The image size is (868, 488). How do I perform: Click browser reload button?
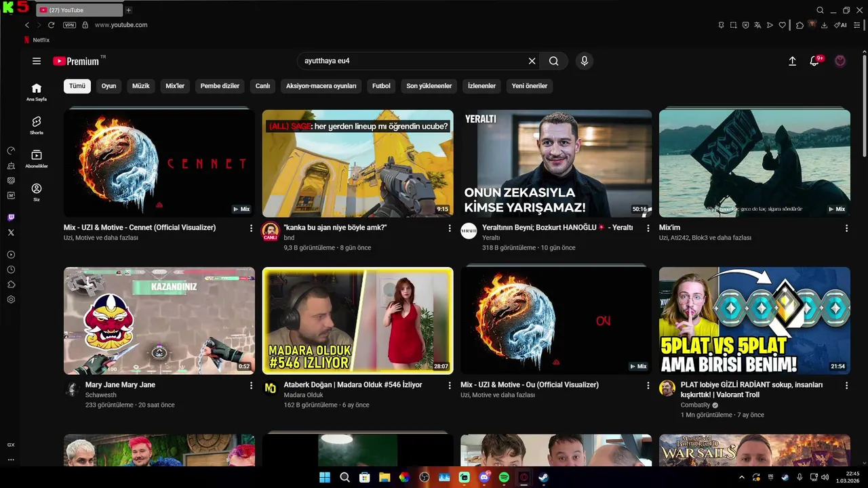pos(51,25)
